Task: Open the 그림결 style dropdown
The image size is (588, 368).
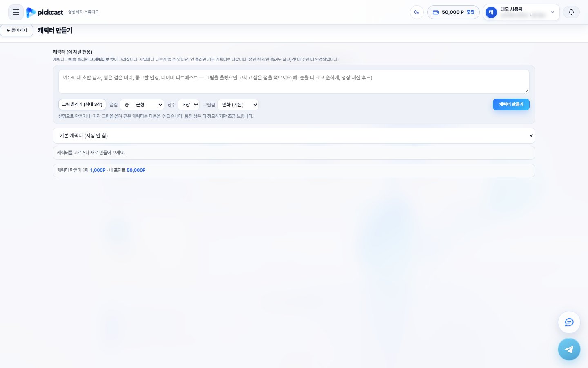Action: pos(238,105)
